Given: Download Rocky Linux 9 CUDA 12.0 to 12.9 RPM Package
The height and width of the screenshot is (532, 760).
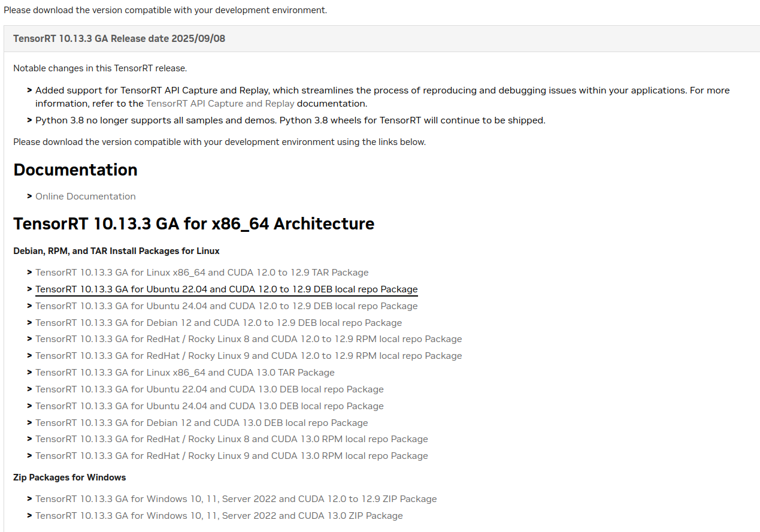Looking at the screenshot, I should 249,356.
